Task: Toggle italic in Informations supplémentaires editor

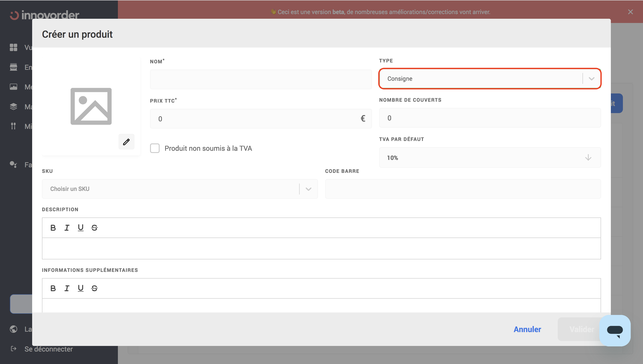Action: click(67, 288)
